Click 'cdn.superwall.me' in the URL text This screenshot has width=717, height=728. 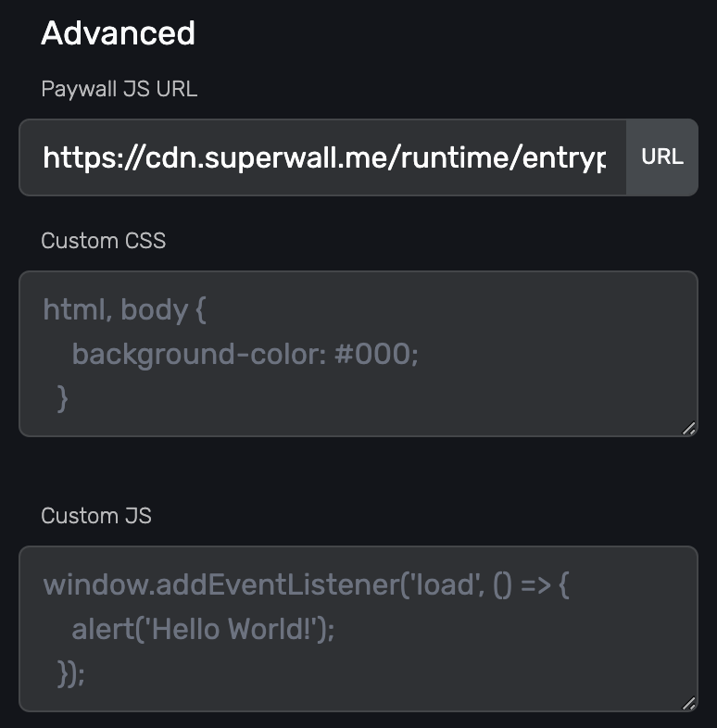[x=270, y=157]
